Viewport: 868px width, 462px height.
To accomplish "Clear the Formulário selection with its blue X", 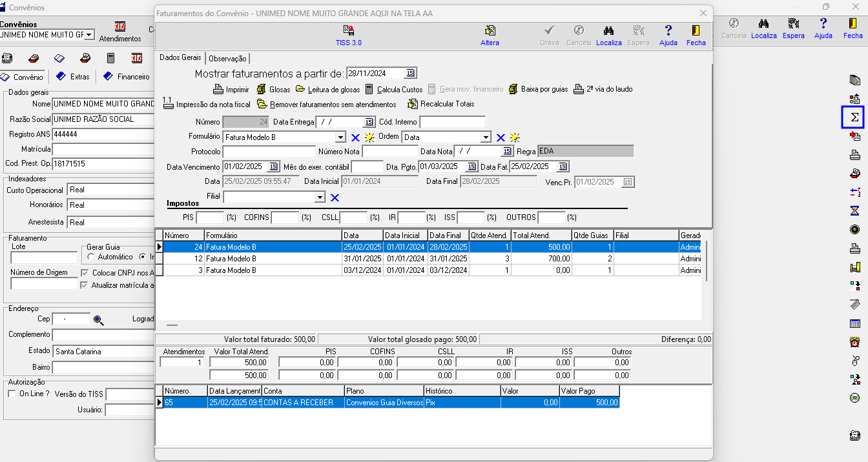I will pyautogui.click(x=355, y=137).
